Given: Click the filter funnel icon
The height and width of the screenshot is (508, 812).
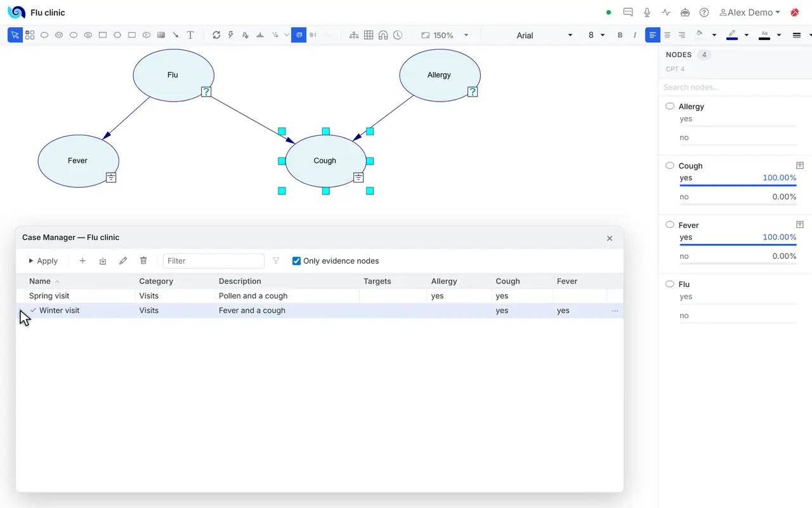Looking at the screenshot, I should [276, 261].
